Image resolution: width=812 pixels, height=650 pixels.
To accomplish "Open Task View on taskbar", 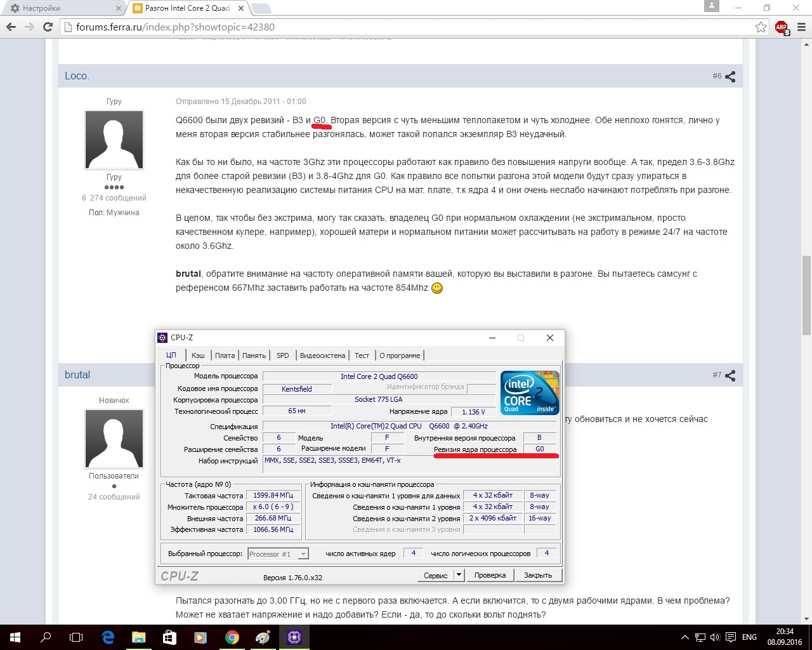I will click(x=76, y=637).
